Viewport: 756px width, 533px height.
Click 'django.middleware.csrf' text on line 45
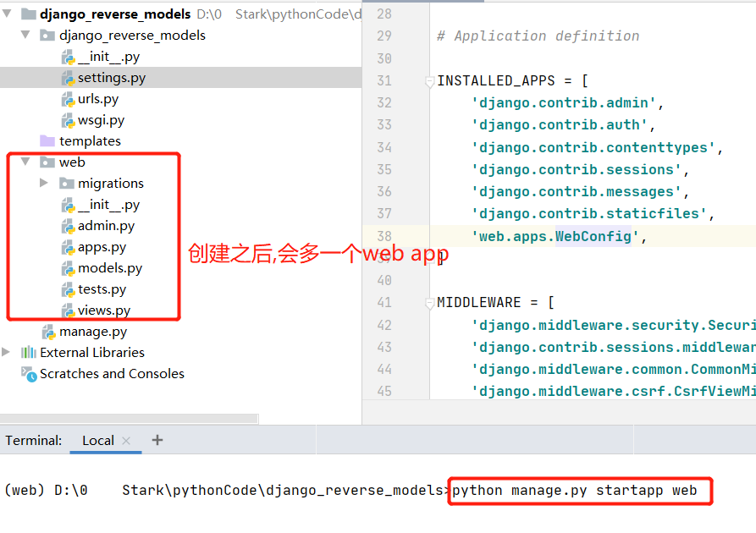(571, 391)
